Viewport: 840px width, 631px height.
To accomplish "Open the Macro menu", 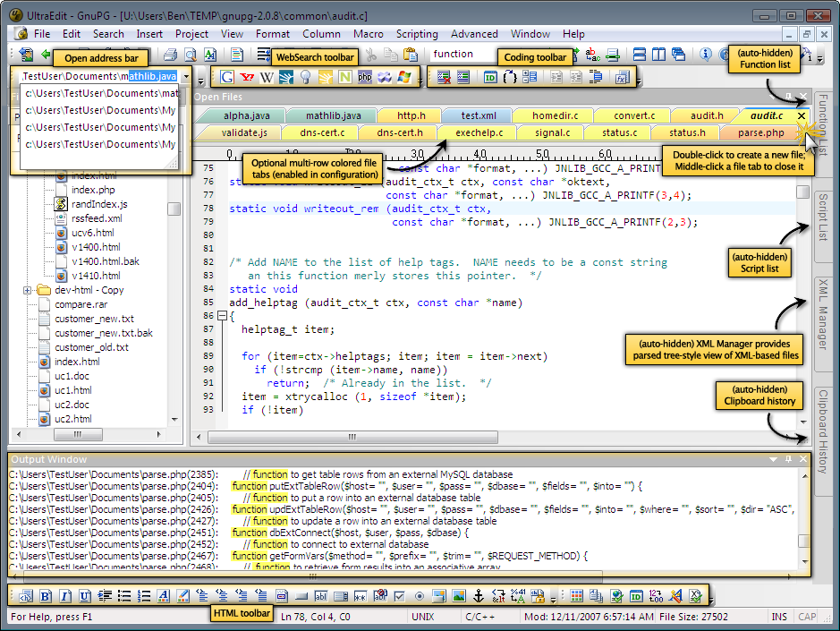I will [368, 34].
